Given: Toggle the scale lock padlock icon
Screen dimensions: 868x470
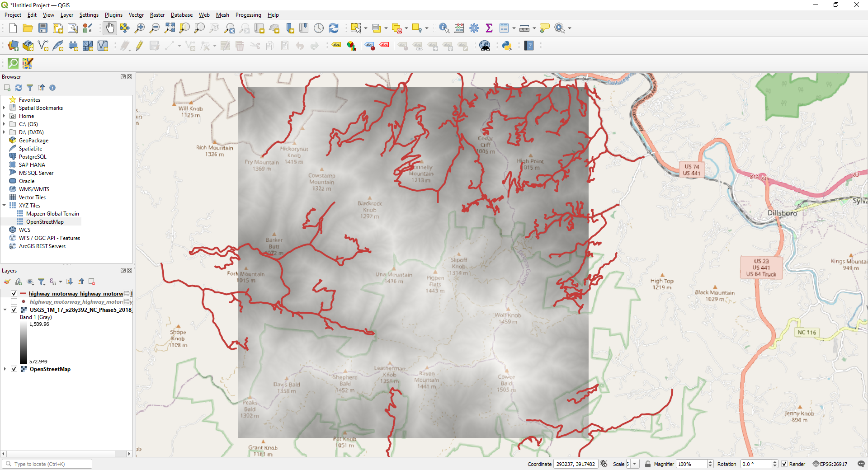Looking at the screenshot, I should [x=648, y=464].
